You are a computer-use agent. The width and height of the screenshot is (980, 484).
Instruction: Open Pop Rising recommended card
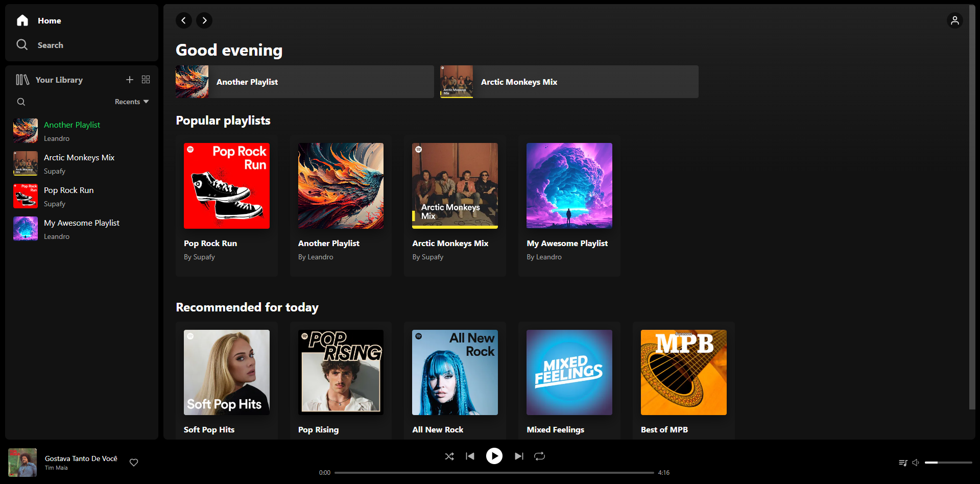[341, 380]
